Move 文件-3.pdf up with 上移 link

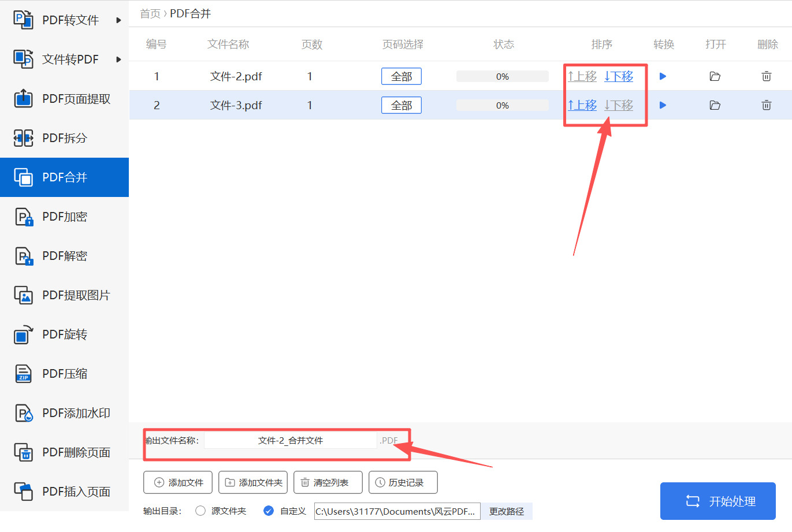[582, 105]
